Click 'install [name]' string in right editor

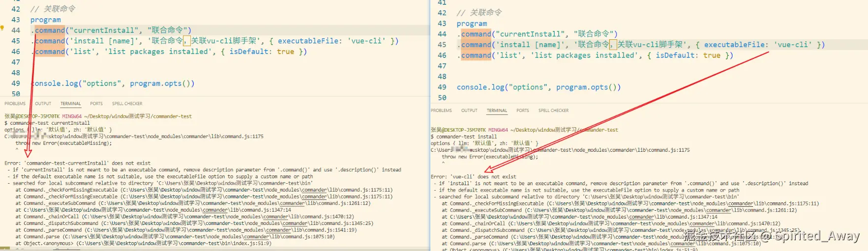pyautogui.click(x=531, y=45)
